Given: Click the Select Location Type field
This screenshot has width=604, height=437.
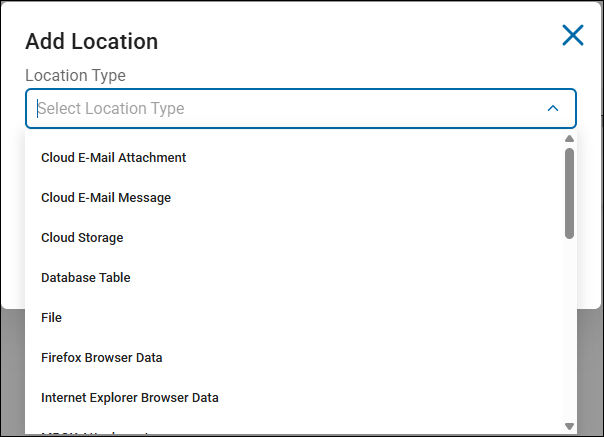Looking at the screenshot, I should 280,108.
